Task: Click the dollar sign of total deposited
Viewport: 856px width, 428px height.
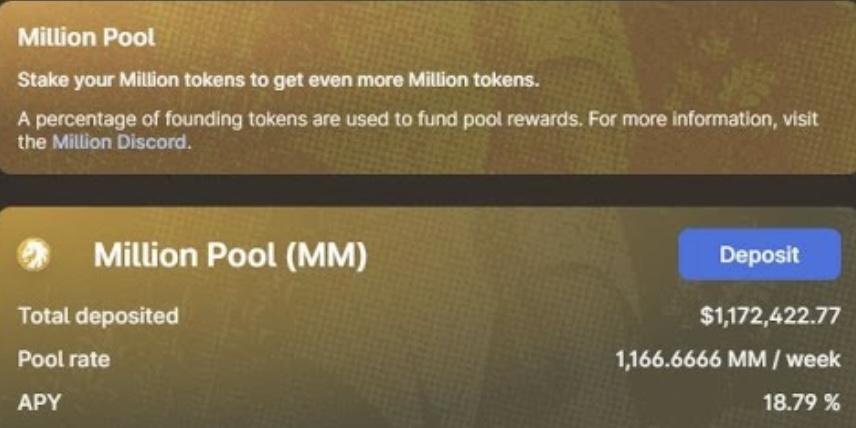Action: (705, 316)
